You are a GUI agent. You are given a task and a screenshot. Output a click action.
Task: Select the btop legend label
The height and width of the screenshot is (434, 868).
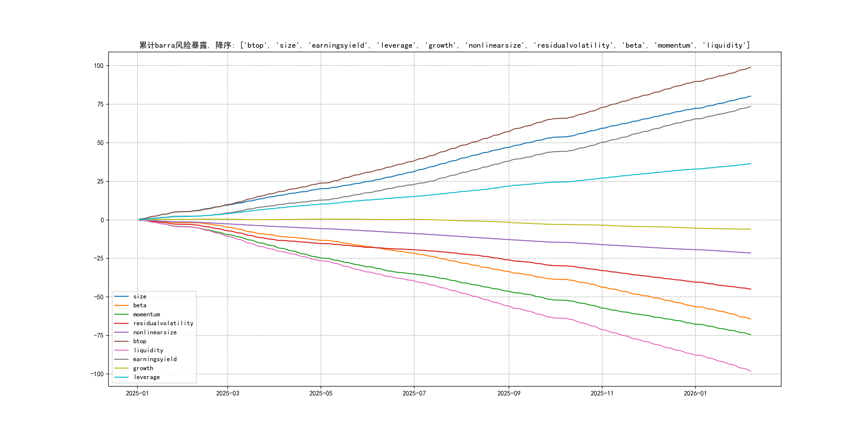[x=140, y=341]
